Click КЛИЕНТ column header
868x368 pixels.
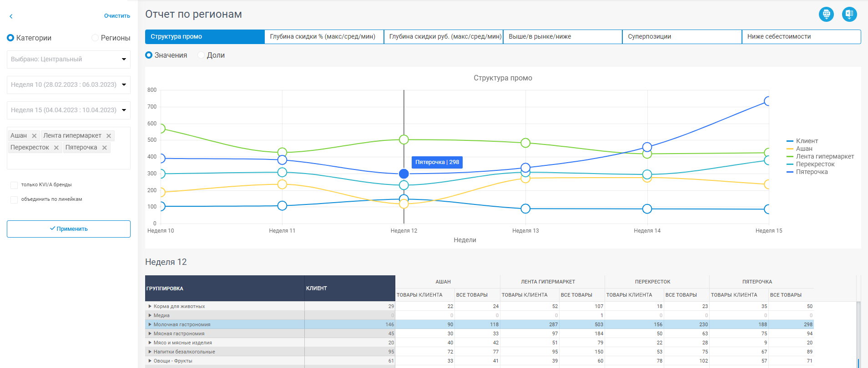[x=350, y=288]
